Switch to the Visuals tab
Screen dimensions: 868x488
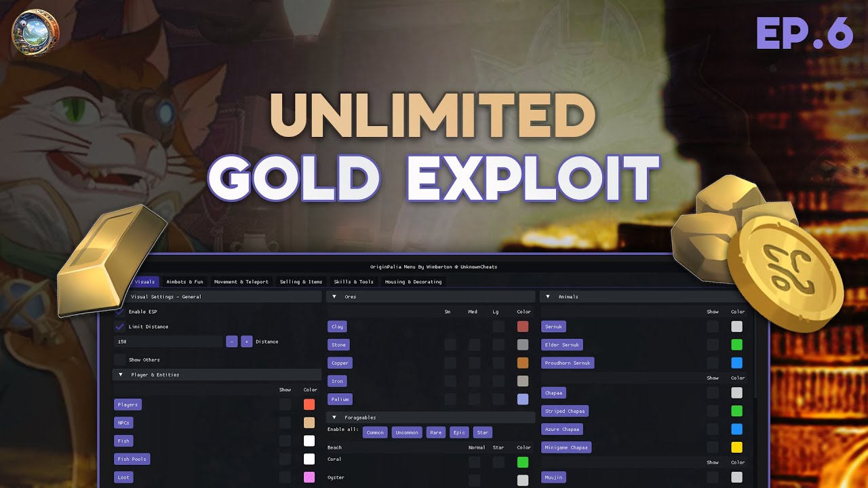pyautogui.click(x=144, y=281)
